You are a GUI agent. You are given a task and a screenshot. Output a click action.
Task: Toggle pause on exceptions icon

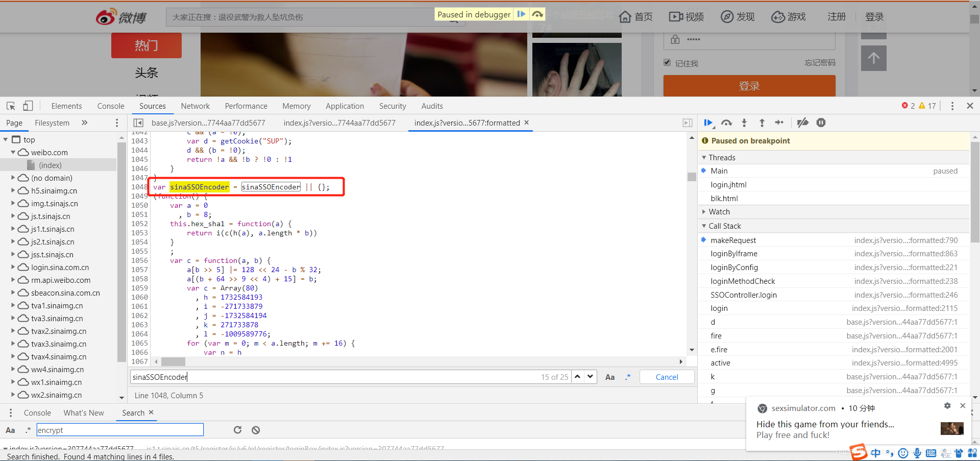click(x=821, y=123)
